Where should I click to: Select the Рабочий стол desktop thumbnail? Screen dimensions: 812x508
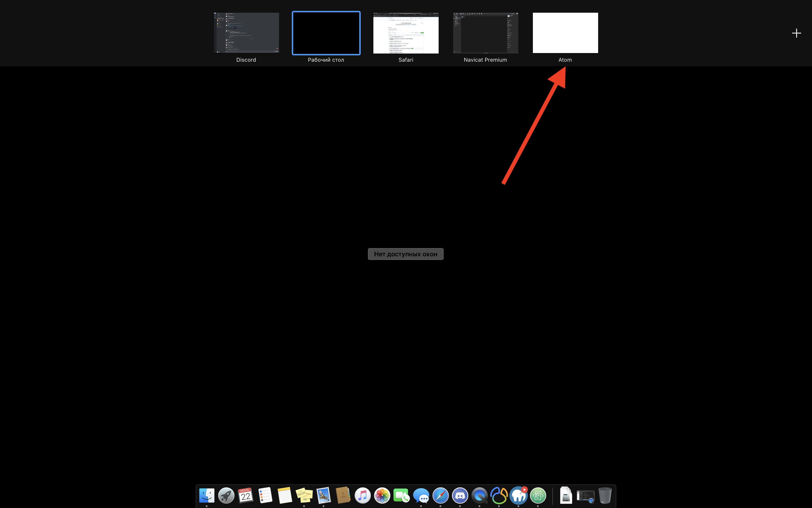[x=326, y=33]
